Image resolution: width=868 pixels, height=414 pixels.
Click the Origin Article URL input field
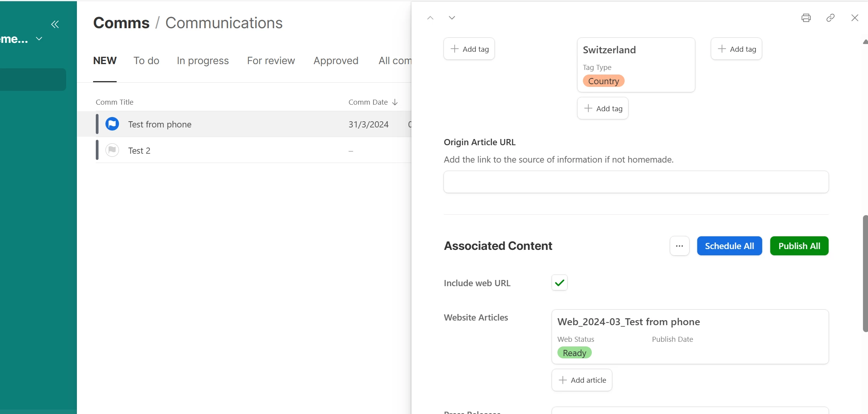pos(636,182)
